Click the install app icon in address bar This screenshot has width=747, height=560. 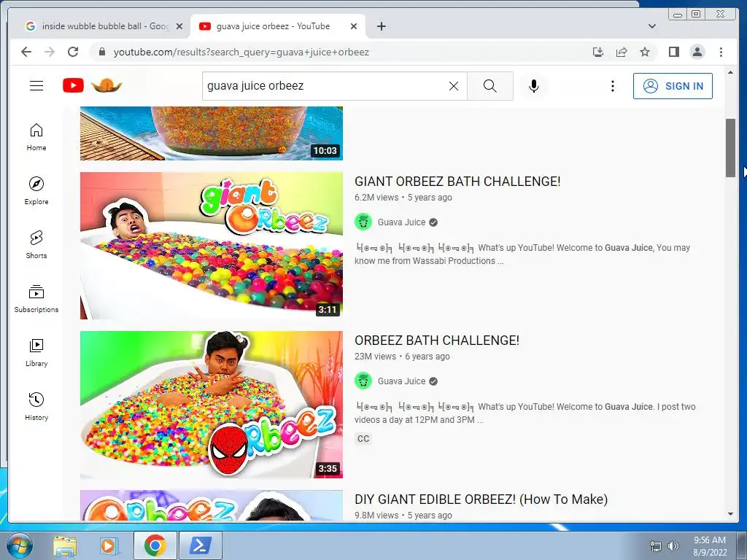pos(598,52)
